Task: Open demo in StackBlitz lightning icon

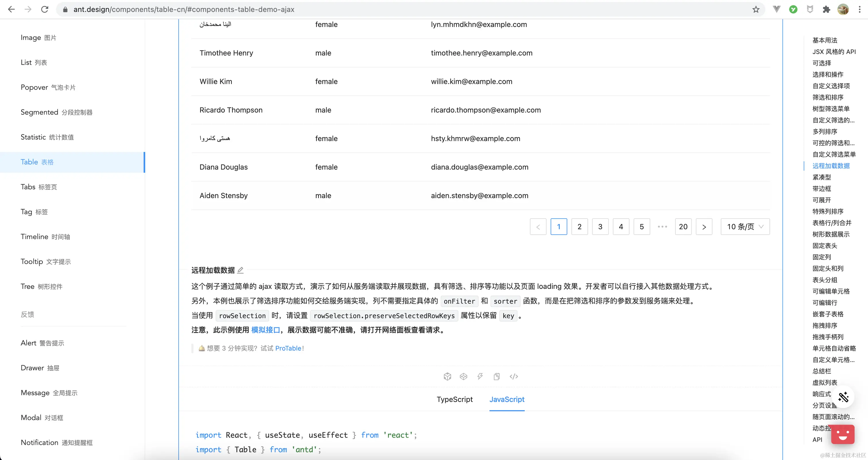Action: tap(480, 376)
